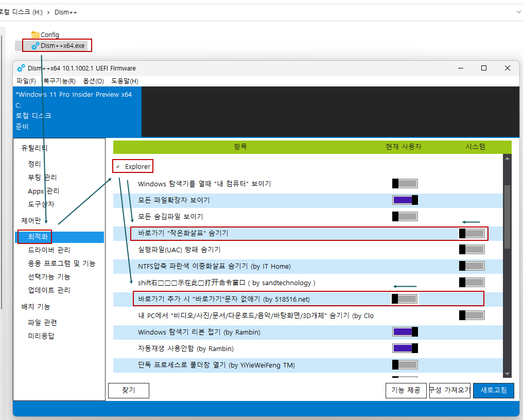Collapse the Explorer group triangle
Image resolution: width=523 pixels, height=420 pixels.
point(117,166)
